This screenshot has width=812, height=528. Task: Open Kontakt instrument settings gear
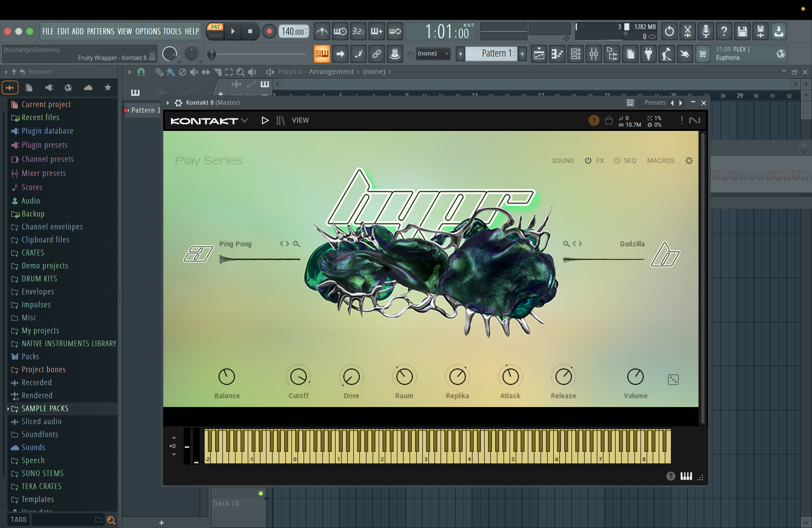[x=689, y=161]
